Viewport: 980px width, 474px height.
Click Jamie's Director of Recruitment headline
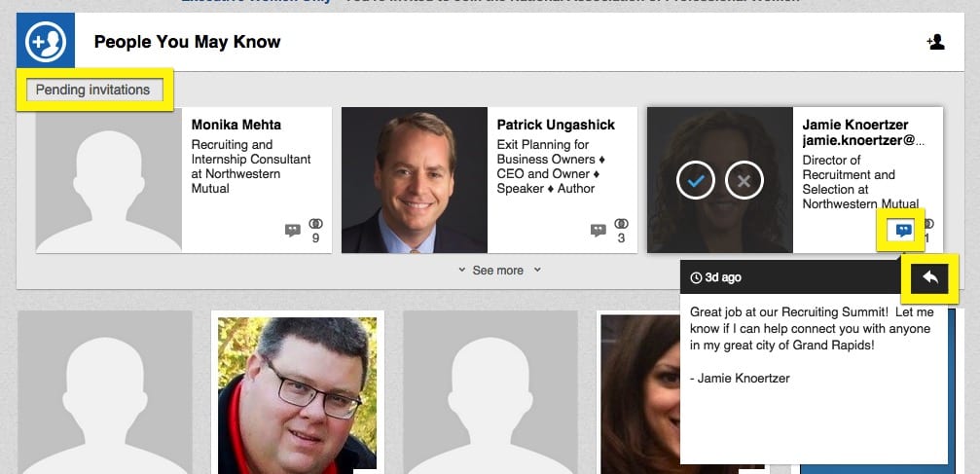[860, 181]
